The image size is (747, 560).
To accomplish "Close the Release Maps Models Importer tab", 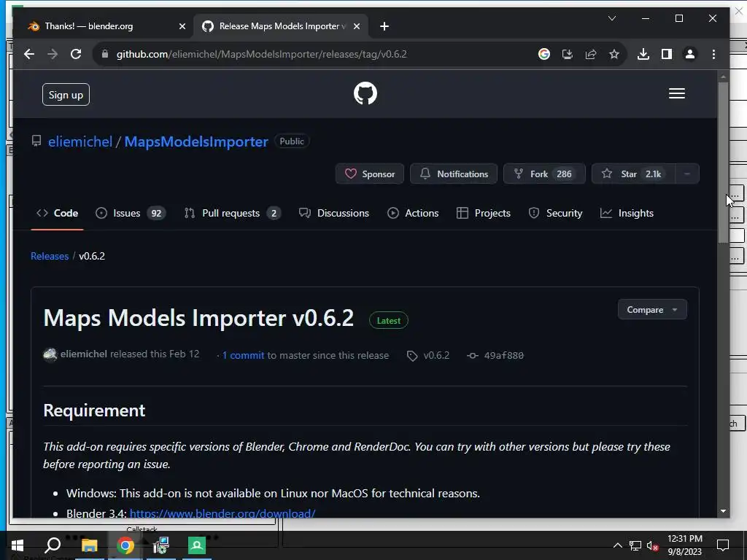I will 356,27.
